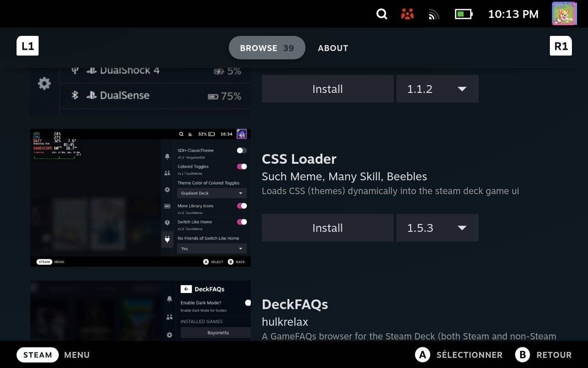
Task: Click the hulkrelax author name
Action: click(x=285, y=322)
